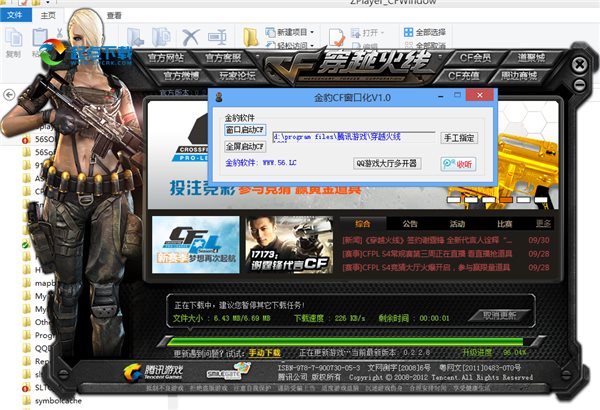Open the 金豹软件 WWW.56.LC link
Image resolution: width=600 pixels, height=410 pixels.
(261, 163)
